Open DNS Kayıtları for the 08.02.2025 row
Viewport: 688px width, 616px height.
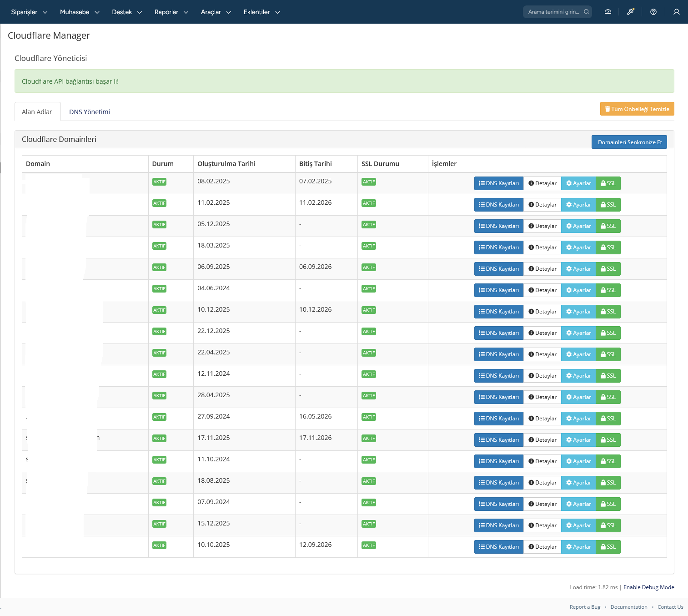499,183
